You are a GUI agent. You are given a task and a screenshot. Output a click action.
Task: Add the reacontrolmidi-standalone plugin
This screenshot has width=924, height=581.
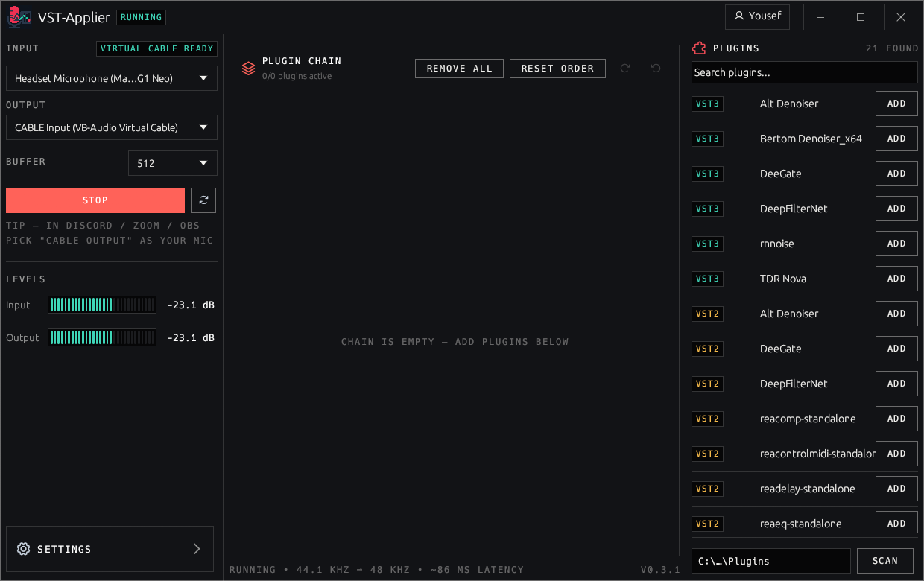(896, 454)
